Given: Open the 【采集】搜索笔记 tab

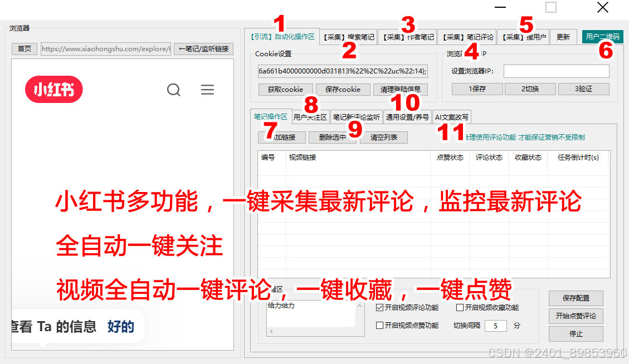Looking at the screenshot, I should 349,37.
